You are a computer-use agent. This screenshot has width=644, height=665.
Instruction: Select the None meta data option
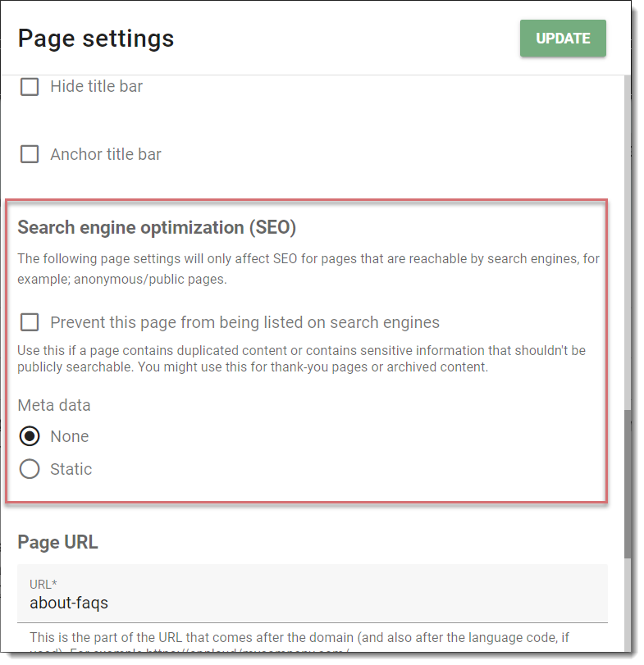pos(30,436)
